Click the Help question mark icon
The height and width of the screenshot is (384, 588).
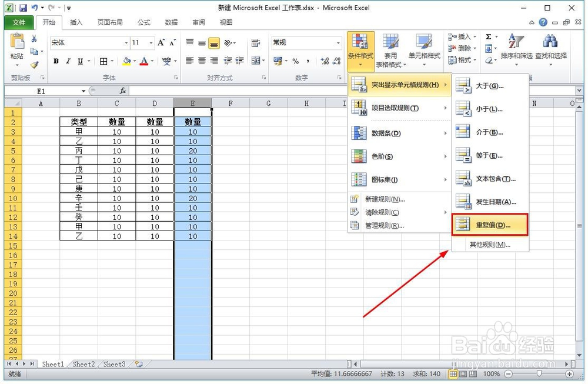pyautogui.click(x=543, y=22)
